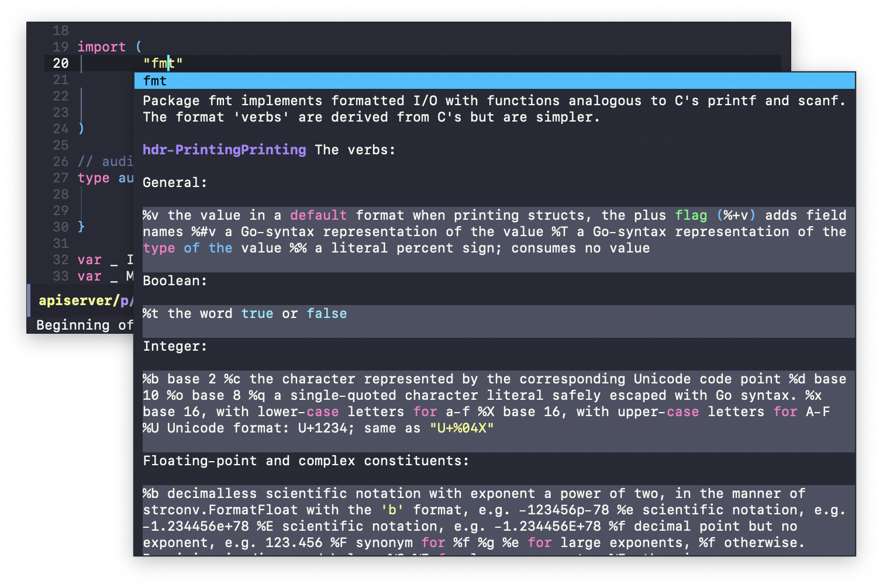Click the hdr-PrintingPrinting link in docs
Viewport: 883px width, 588px height.
click(x=224, y=150)
